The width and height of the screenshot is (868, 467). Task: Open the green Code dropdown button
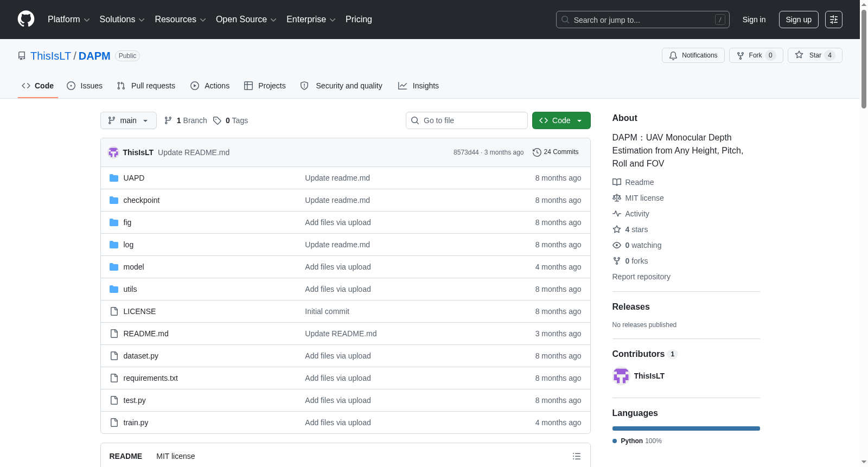(561, 120)
